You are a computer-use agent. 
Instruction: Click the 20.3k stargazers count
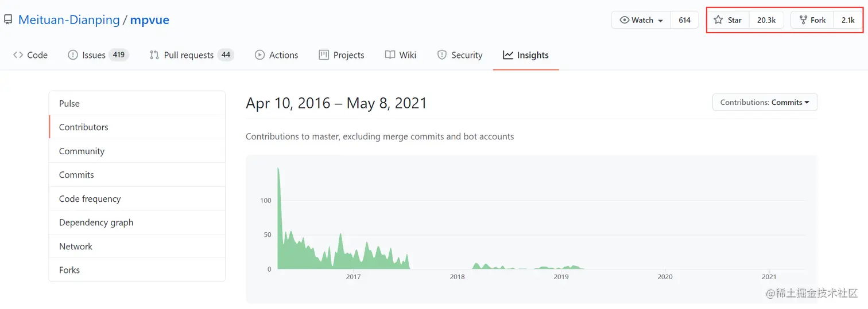pos(766,20)
